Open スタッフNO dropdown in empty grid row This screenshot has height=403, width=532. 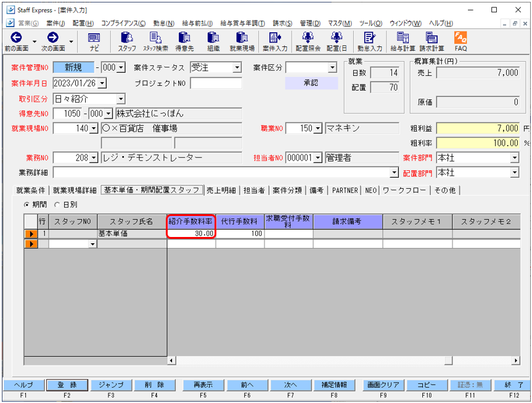[92, 244]
